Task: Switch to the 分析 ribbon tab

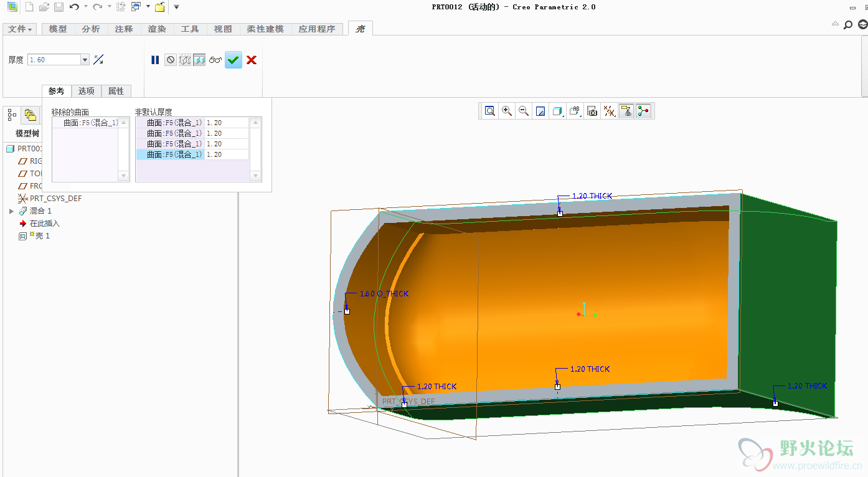Action: tap(91, 29)
